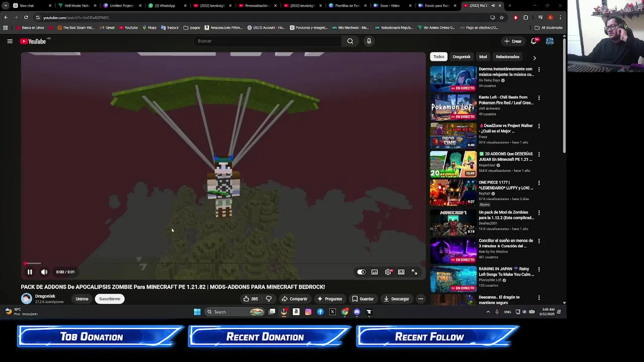This screenshot has width=644, height=362.
Task: Click the Crear button
Action: pos(513,41)
